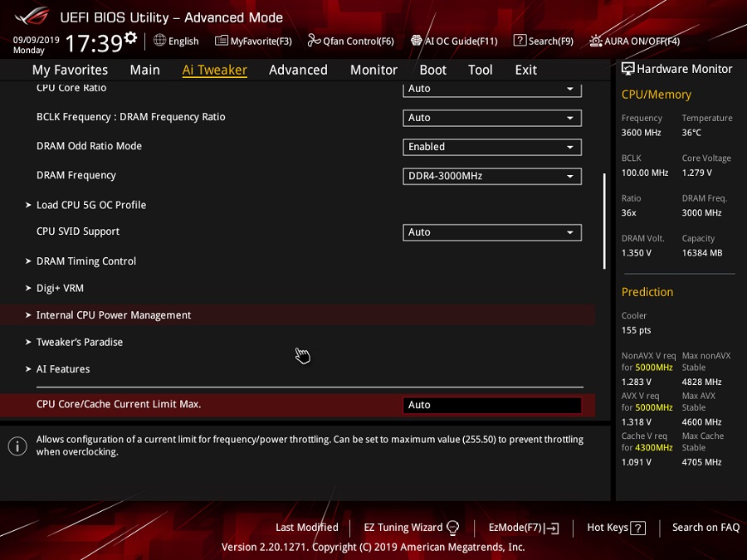Click the ROG logo in header
Viewport: 747px width, 560px height.
[x=32, y=16]
